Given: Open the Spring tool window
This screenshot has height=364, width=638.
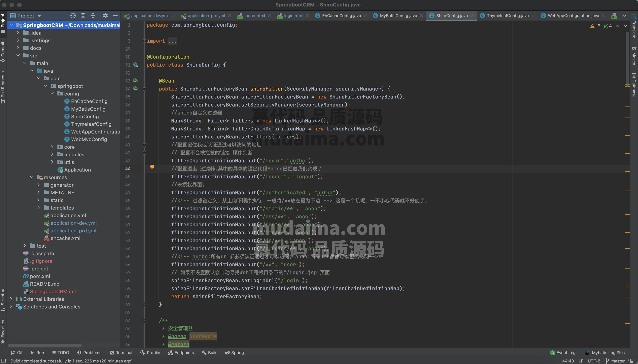Looking at the screenshot, I should pos(234,353).
